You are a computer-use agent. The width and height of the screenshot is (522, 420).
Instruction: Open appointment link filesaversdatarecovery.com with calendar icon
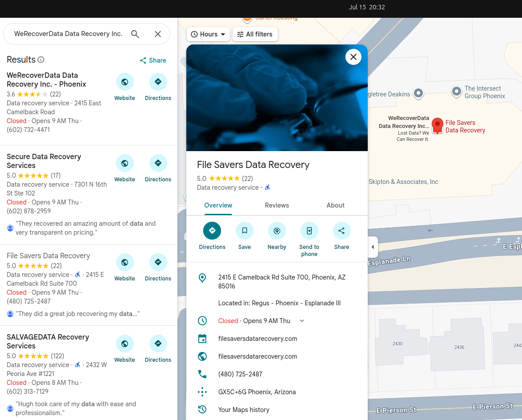[258, 339]
